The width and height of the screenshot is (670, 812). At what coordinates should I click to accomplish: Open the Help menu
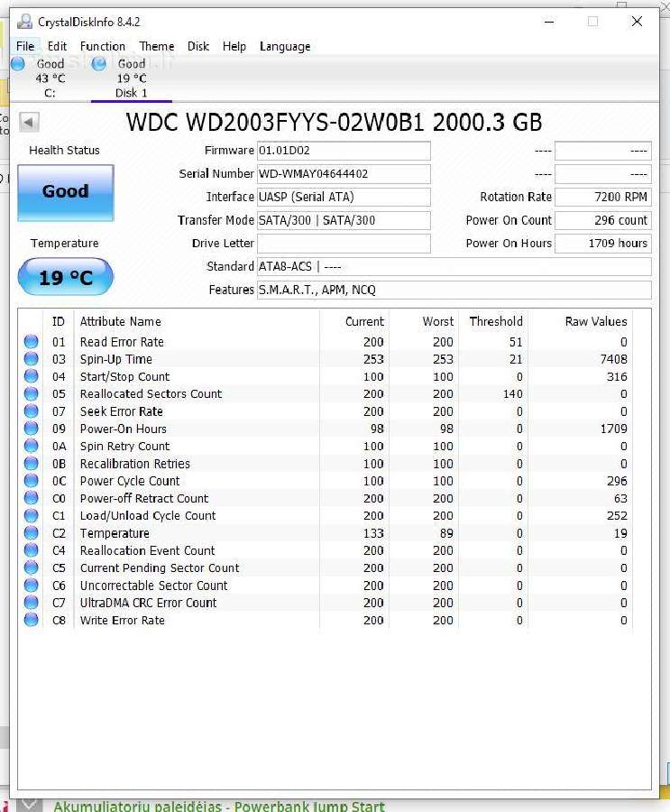234,46
